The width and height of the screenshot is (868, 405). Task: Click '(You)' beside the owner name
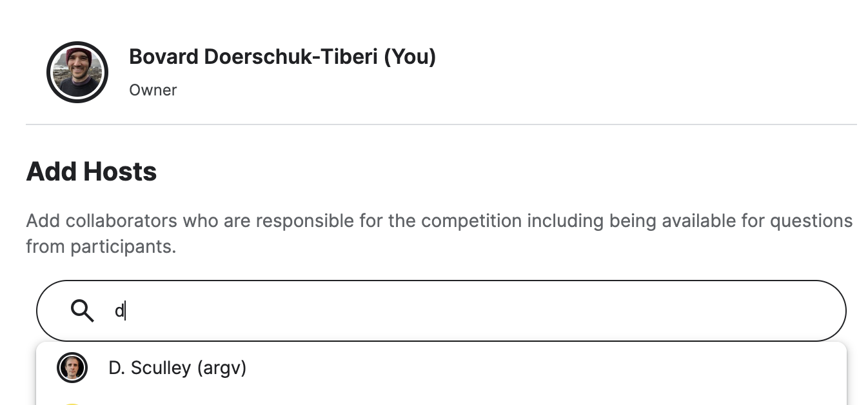pos(410,57)
